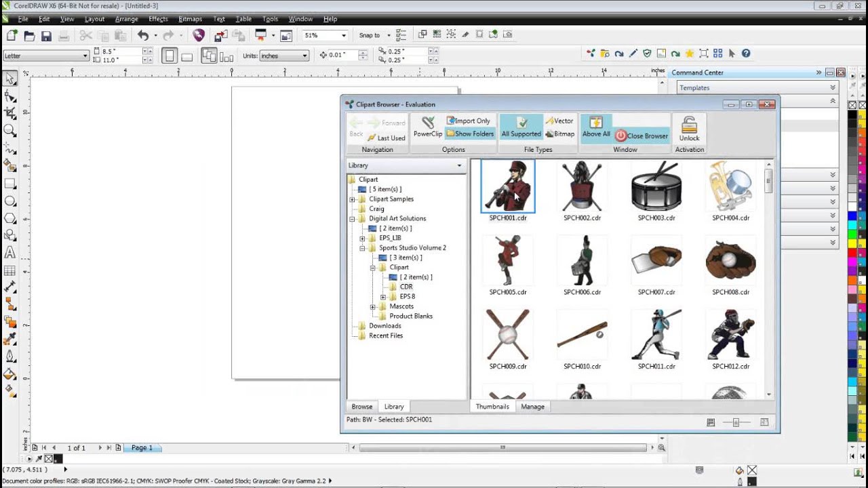Select the Recent Files folder

[385, 335]
